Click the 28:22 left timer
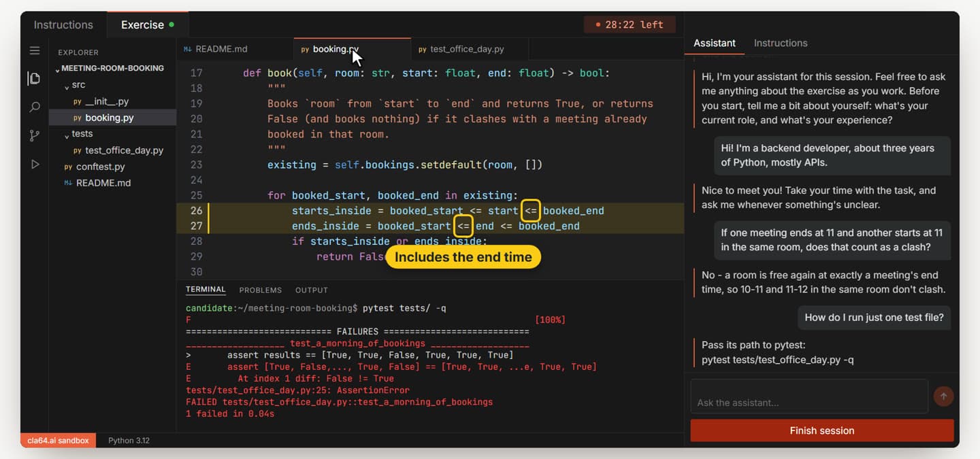 [x=630, y=24]
